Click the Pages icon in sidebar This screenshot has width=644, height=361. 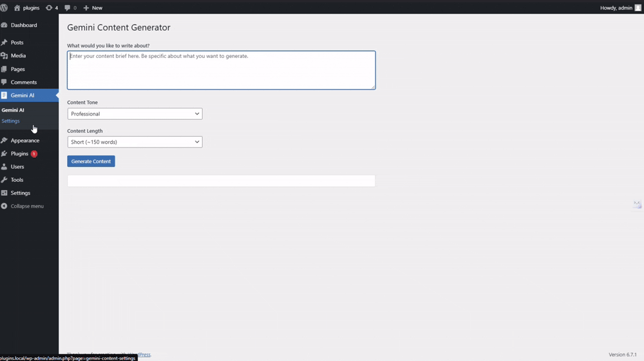(x=4, y=69)
